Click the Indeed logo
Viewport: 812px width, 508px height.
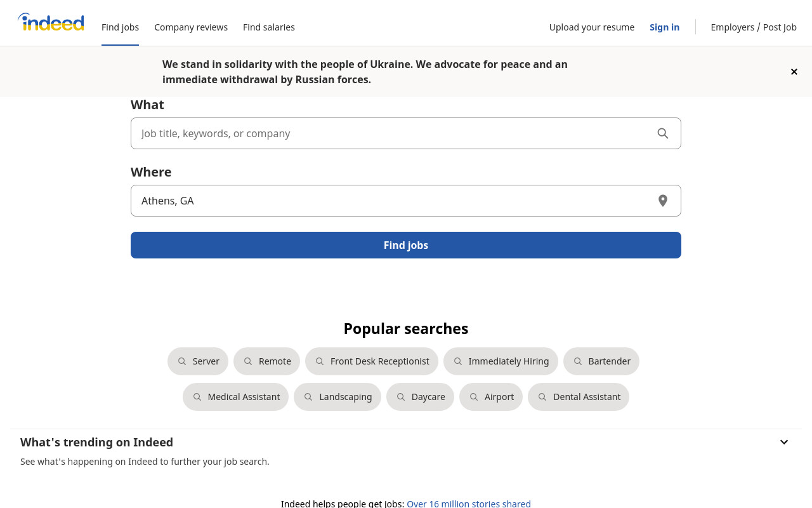pos(51,22)
